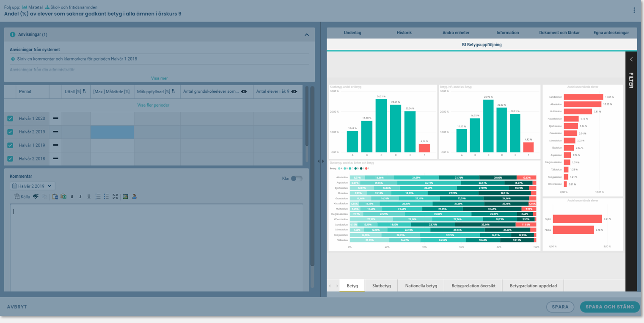Viewport: 644px width, 323px height.
Task: Apply bold formatting in comment editor
Action: pyautogui.click(x=72, y=196)
